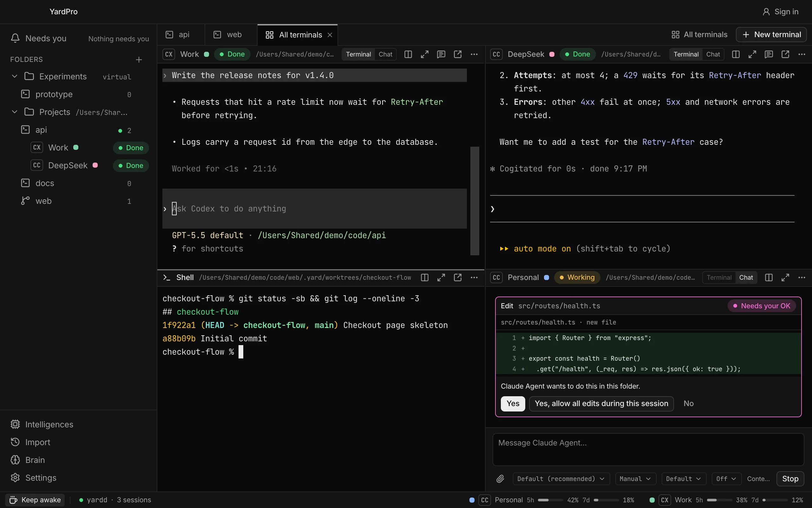Open the Work pane more options menu

click(474, 54)
